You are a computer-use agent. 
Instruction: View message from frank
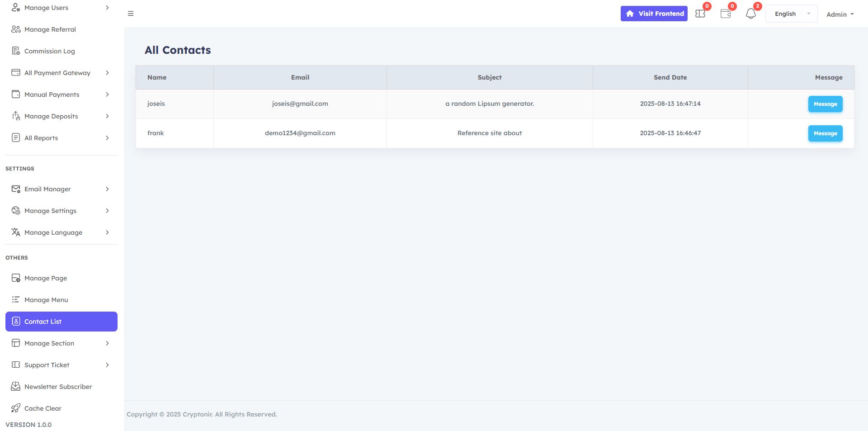click(x=825, y=133)
